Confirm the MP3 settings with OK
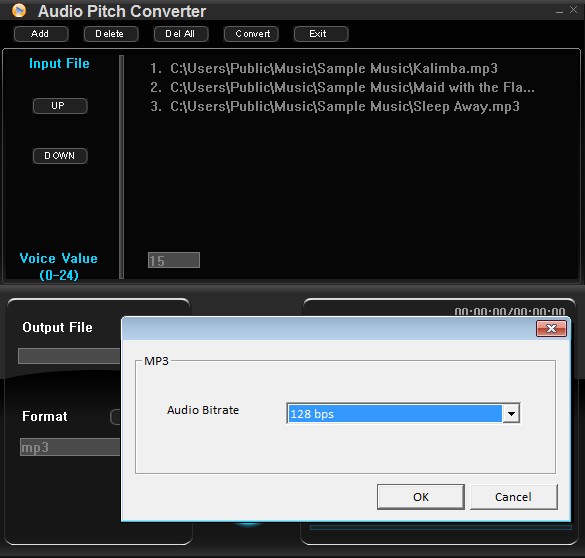 point(421,497)
